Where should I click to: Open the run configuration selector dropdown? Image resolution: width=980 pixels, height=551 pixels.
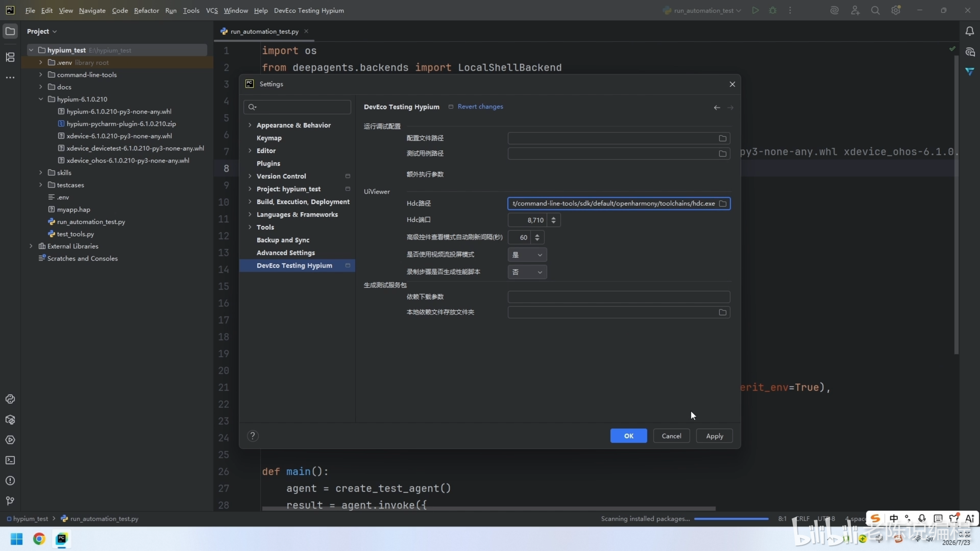[702, 11]
